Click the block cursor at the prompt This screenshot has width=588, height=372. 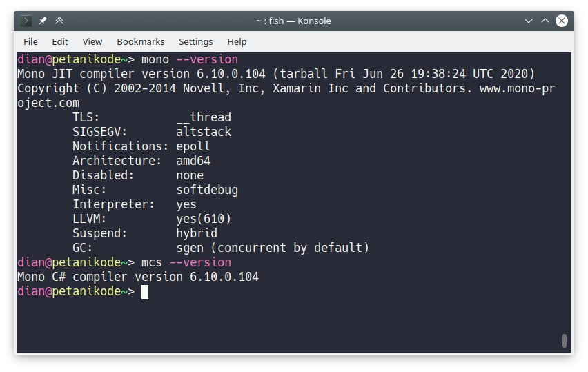(x=145, y=292)
